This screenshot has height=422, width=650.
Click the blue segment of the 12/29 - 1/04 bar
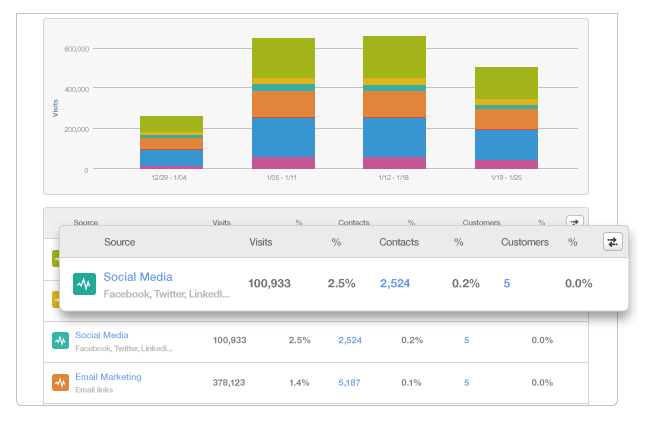pos(172,158)
